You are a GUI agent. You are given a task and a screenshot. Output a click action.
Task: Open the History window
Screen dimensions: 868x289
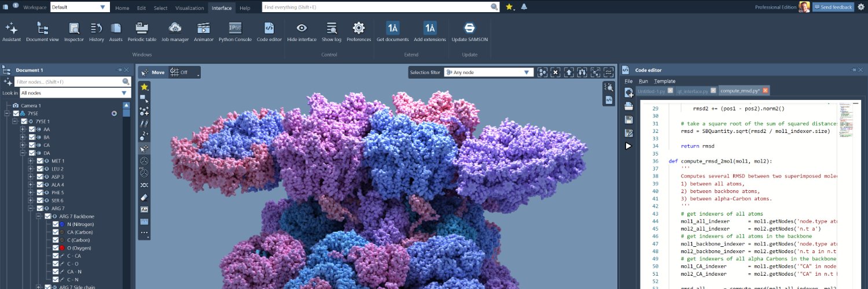(x=97, y=32)
